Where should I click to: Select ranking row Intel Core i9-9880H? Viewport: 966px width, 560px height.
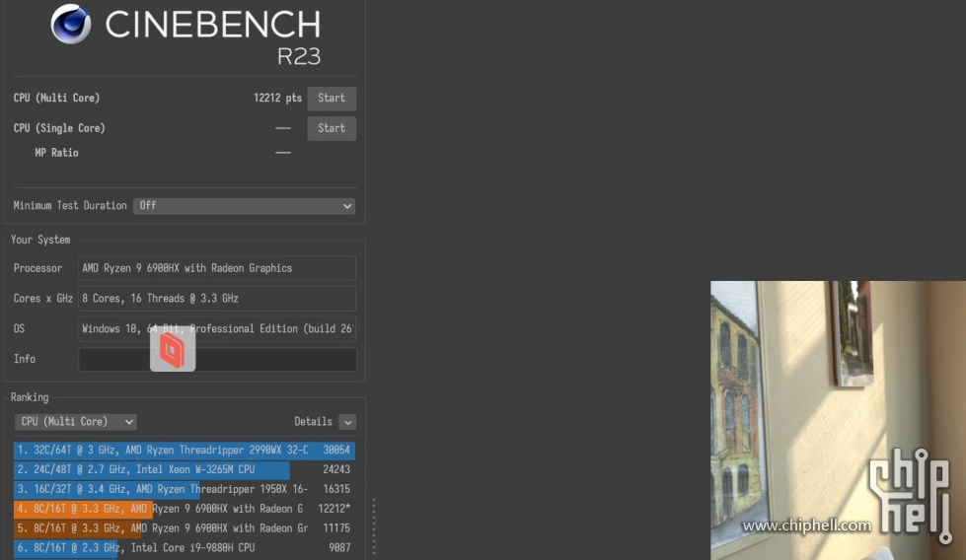point(185,548)
